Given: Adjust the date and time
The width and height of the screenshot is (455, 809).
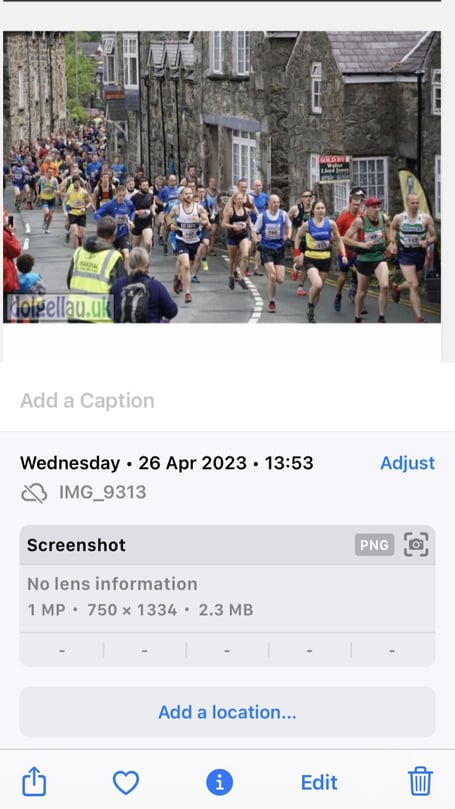Looking at the screenshot, I should (408, 463).
